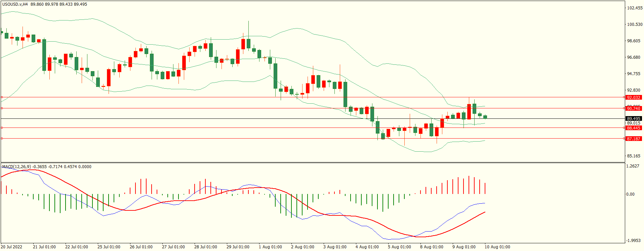Select the MACD(12,26,9) indicator label
The height and width of the screenshot is (251, 644).
[x=16, y=167]
